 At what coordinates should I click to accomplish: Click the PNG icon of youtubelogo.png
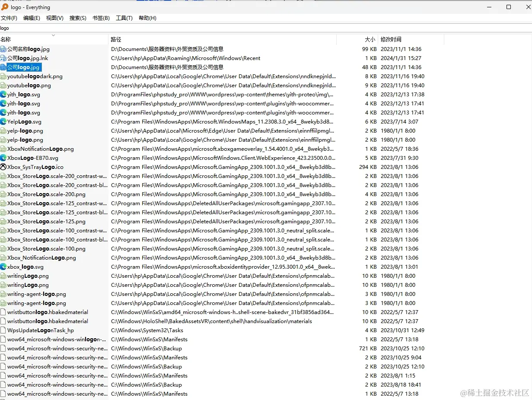(3, 86)
